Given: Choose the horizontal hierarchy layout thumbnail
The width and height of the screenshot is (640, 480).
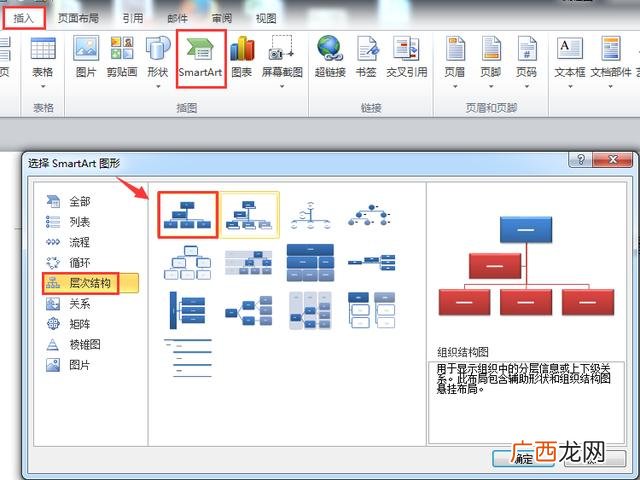Looking at the screenshot, I should pos(249,311).
